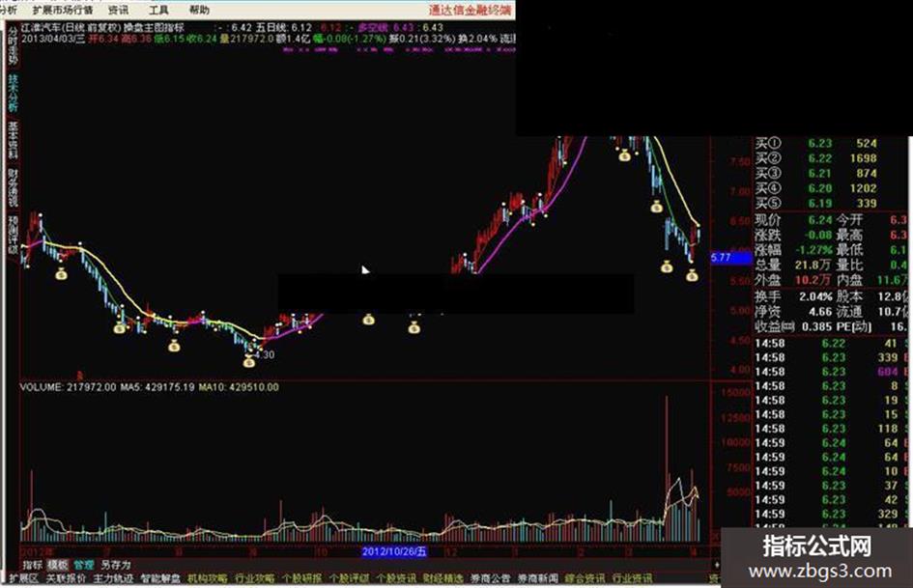This screenshot has height=588, width=913.
Task: Select the 行业资讯 bottom tab
Action: (633, 578)
